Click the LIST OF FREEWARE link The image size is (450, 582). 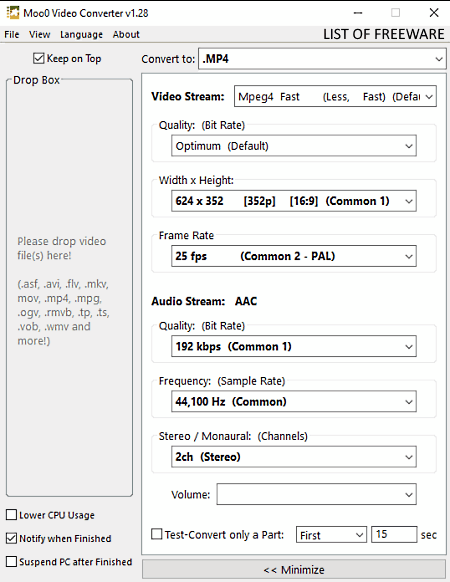coord(384,34)
